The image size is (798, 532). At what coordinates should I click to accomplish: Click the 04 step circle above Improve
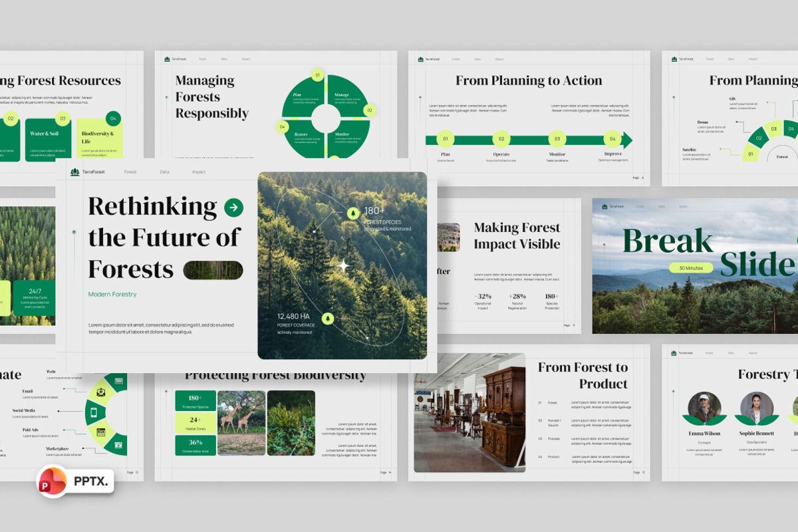click(612, 139)
